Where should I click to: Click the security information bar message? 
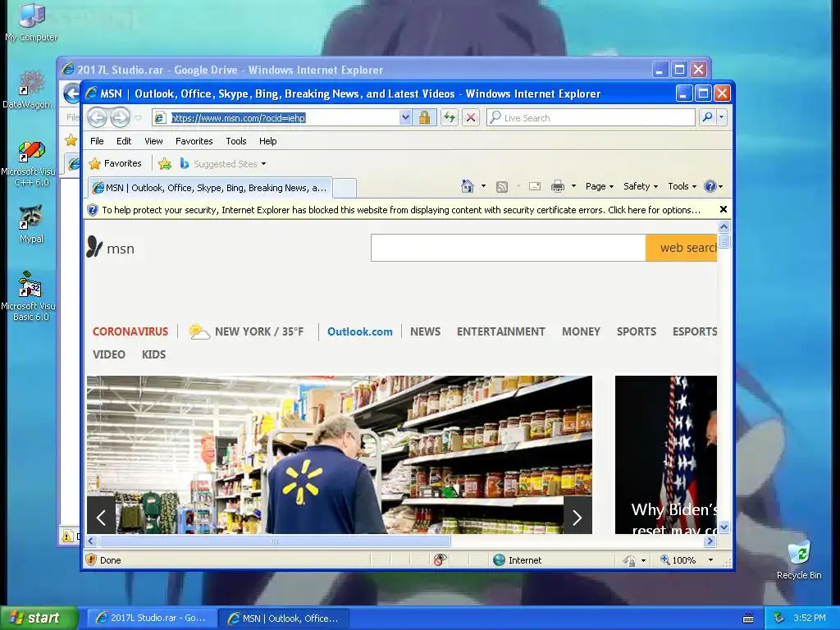400,210
